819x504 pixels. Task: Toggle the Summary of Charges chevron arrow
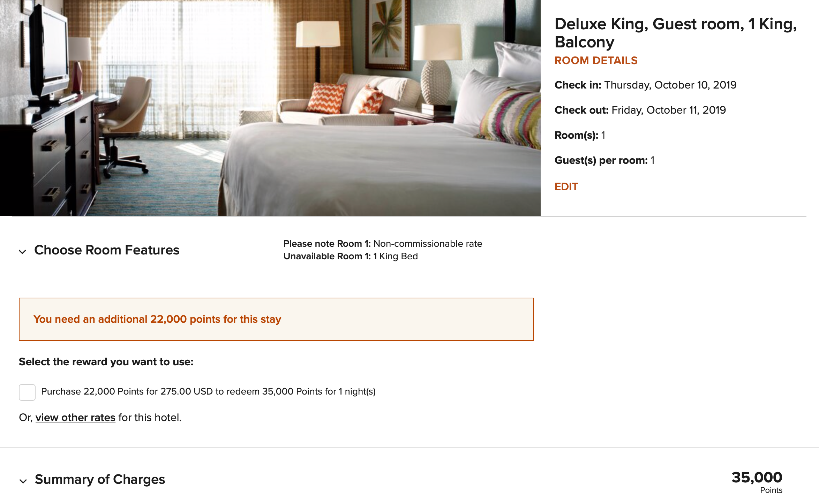tap(23, 481)
